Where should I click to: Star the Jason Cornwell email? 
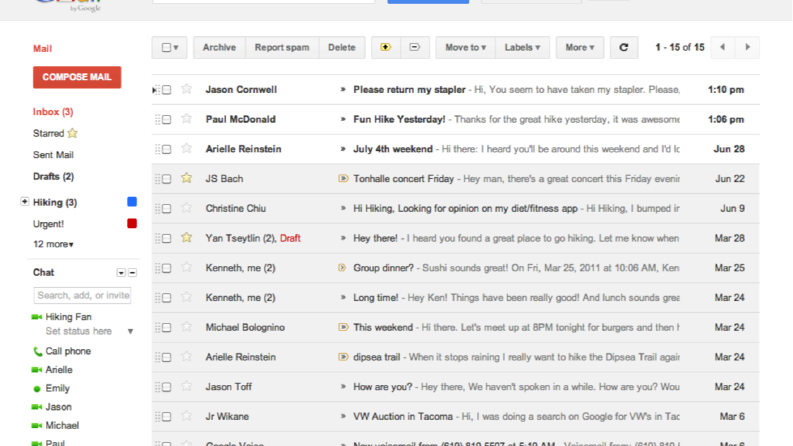click(187, 89)
